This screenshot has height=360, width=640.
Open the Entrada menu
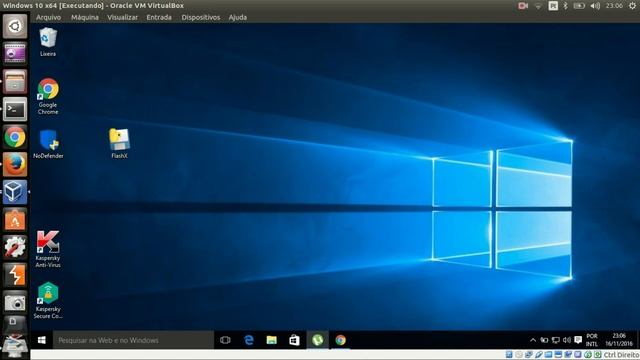(x=159, y=17)
